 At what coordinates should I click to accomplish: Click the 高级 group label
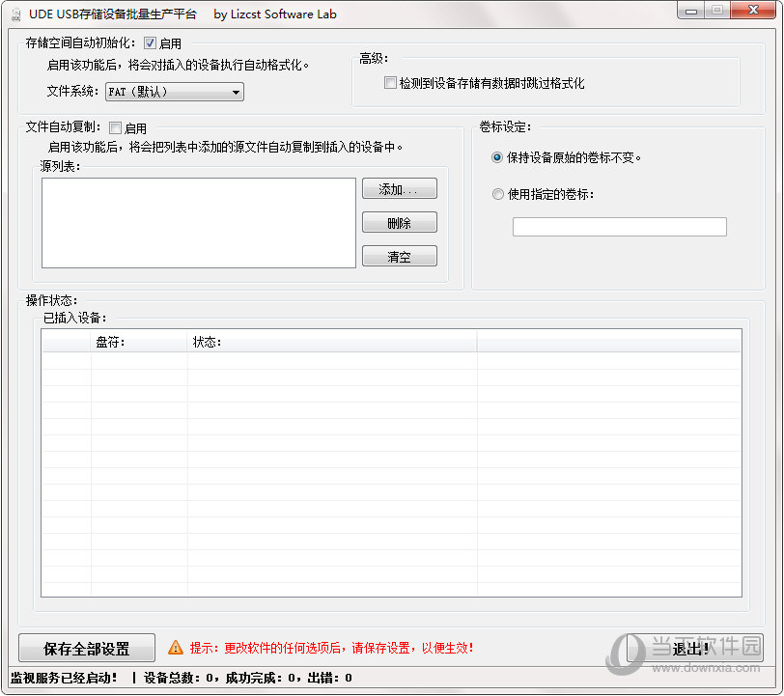coord(374,59)
